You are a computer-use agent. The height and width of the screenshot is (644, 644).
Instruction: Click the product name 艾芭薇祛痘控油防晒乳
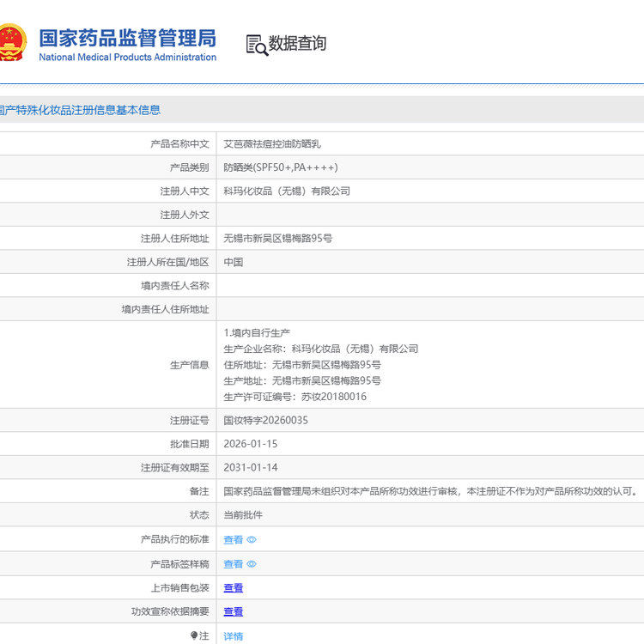[272, 144]
